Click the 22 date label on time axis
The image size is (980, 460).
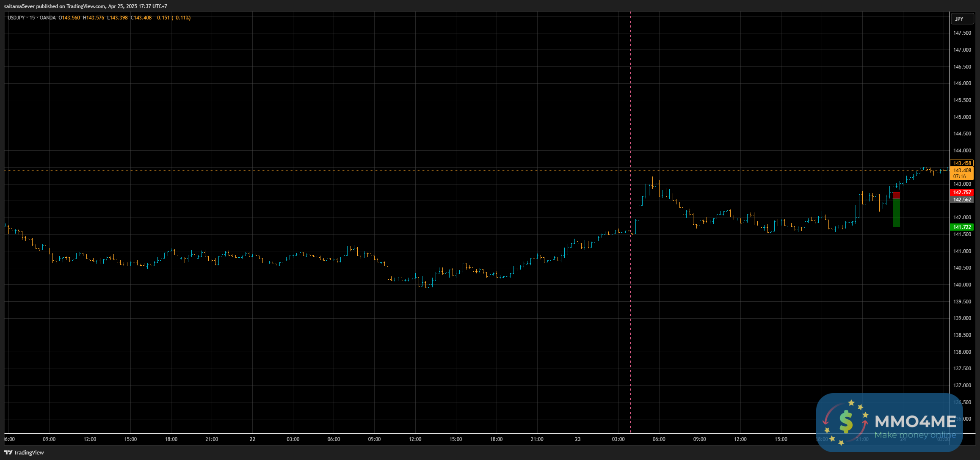(252, 439)
